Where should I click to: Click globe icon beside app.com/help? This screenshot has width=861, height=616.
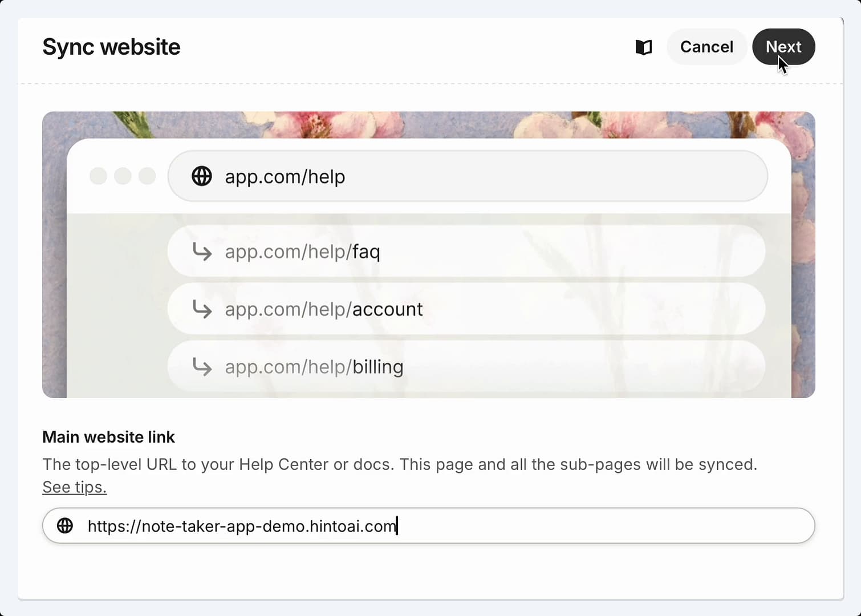201,176
